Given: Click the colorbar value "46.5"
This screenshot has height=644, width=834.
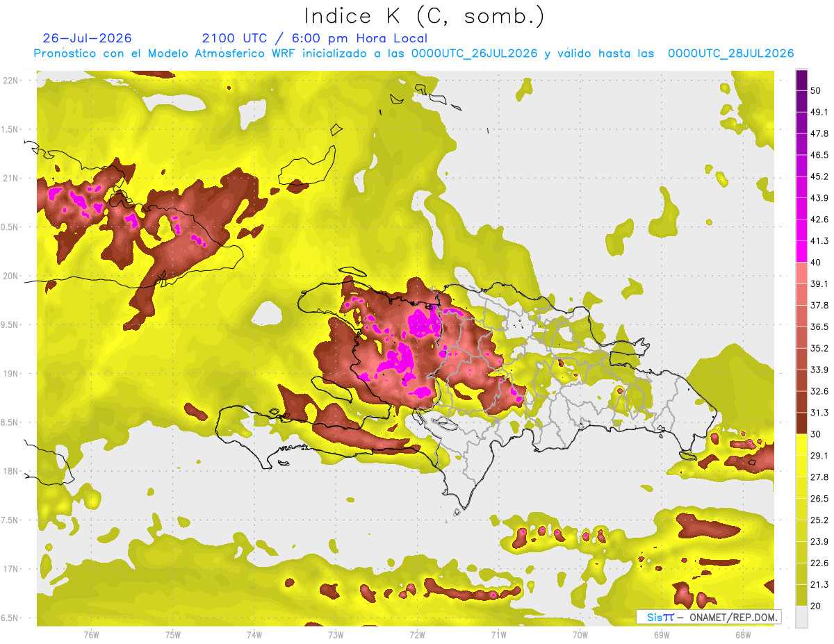Looking at the screenshot, I should pyautogui.click(x=819, y=155).
